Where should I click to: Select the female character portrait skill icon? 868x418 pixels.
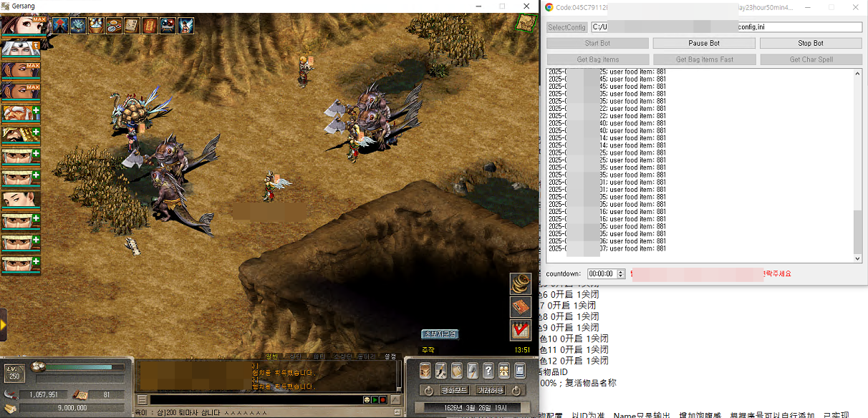tap(185, 26)
